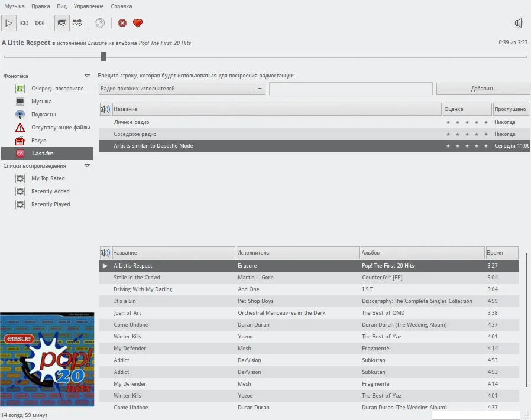The height and width of the screenshot is (420, 531).
Task: Click the radio station text input field
Action: [351, 89]
